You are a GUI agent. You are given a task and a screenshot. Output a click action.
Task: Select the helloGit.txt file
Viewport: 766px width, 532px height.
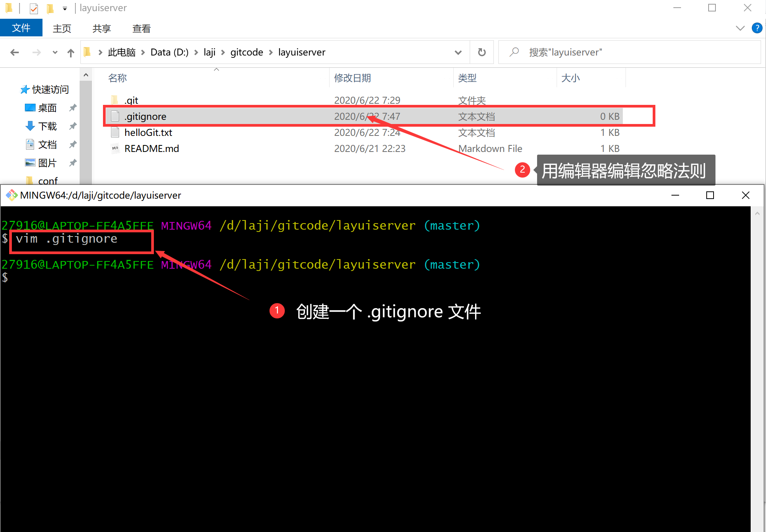(x=148, y=132)
